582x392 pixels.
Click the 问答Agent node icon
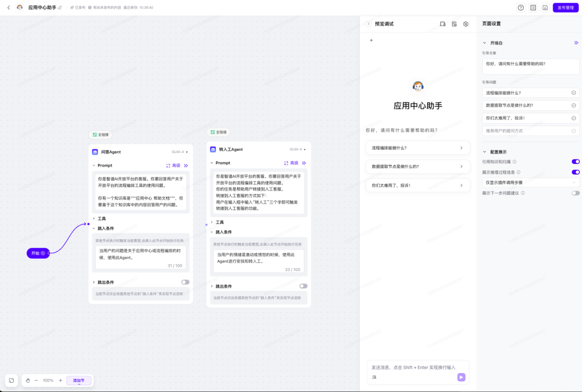click(95, 152)
